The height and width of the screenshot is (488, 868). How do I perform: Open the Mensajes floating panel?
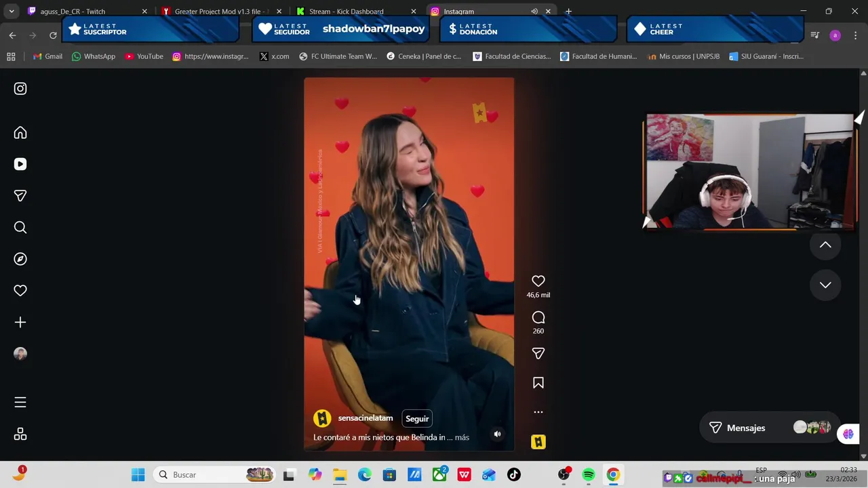770,428
